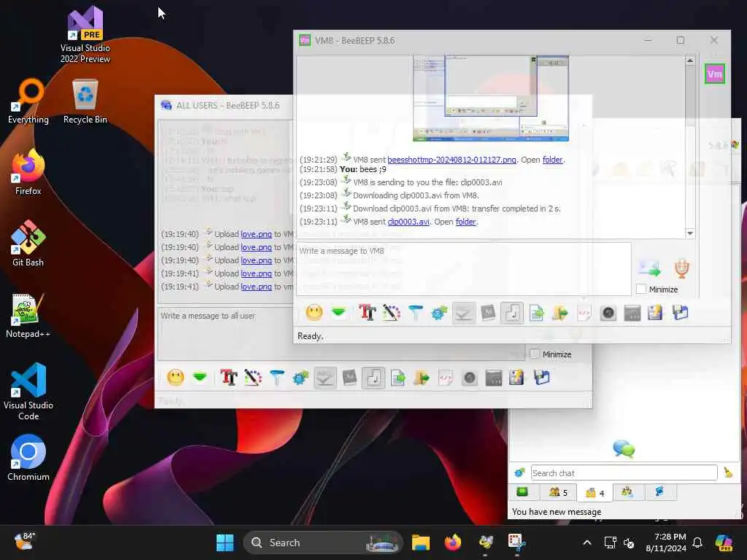Viewport: 747px width, 560px height.
Task: Select Everything desktop shortcut
Action: tap(28, 101)
